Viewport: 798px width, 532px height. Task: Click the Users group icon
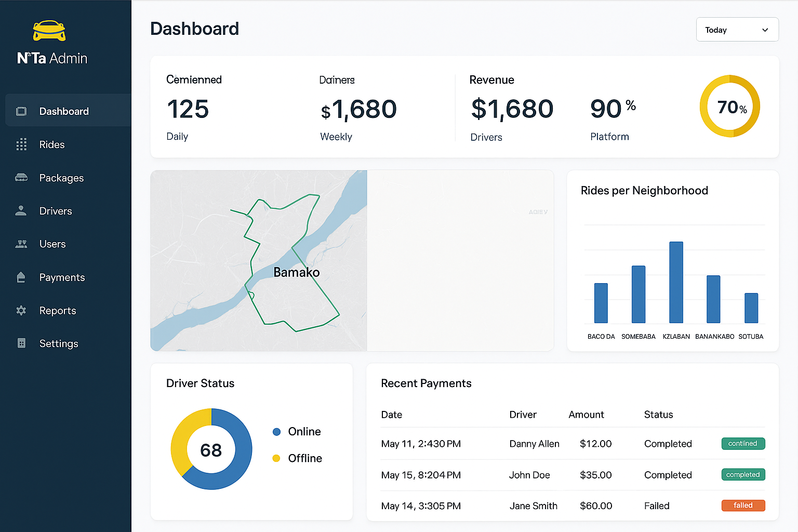21,244
